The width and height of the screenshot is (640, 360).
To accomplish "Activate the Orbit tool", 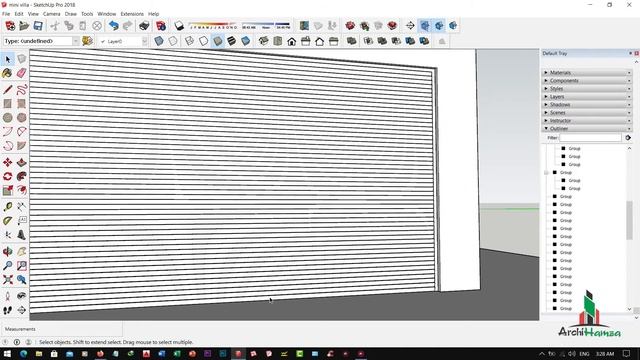I will [x=8, y=251].
